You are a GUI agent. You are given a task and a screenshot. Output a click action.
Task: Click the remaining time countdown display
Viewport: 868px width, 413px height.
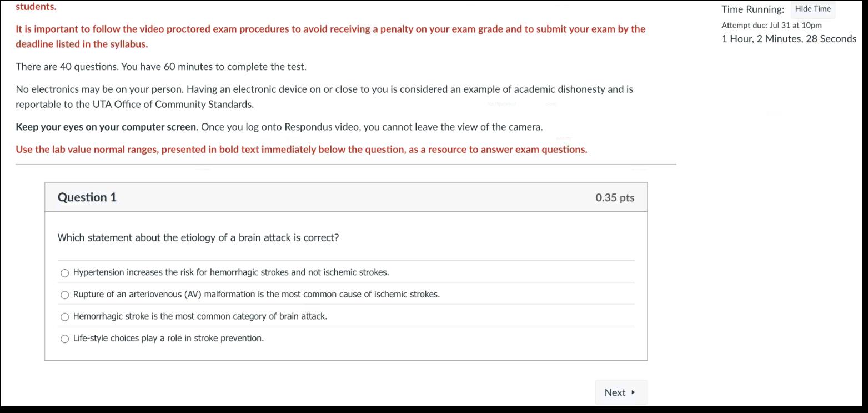[x=789, y=39]
